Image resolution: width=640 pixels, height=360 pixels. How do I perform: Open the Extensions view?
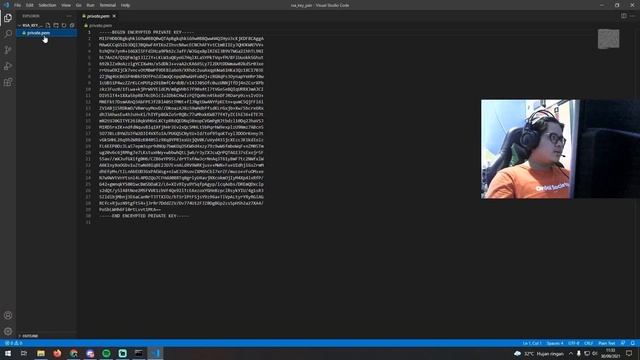point(8,82)
